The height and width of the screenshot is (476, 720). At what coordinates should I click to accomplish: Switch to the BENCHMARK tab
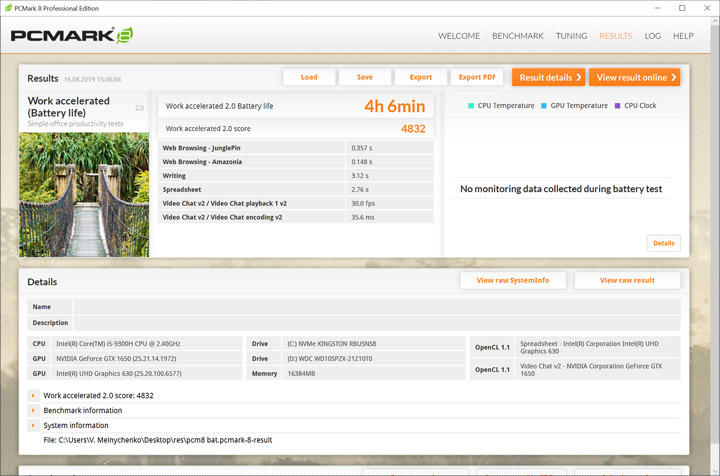518,36
